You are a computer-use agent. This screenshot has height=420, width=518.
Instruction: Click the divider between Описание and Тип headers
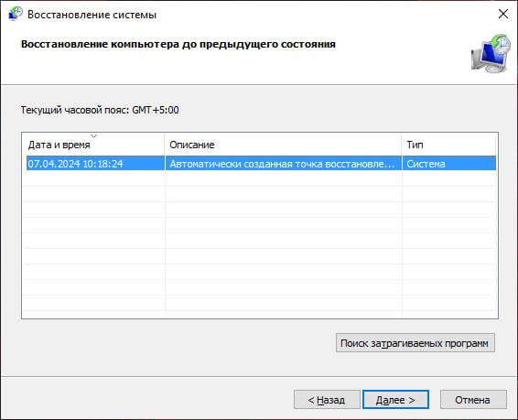(x=402, y=145)
